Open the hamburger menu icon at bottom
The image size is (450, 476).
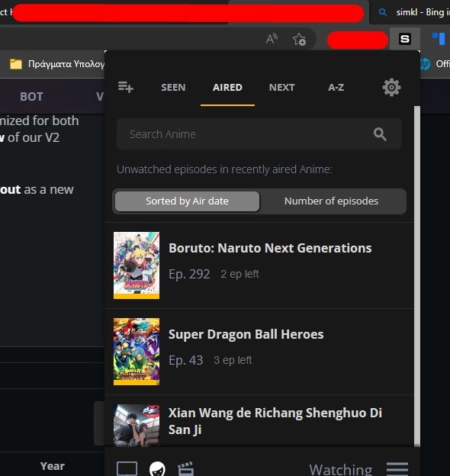click(397, 468)
